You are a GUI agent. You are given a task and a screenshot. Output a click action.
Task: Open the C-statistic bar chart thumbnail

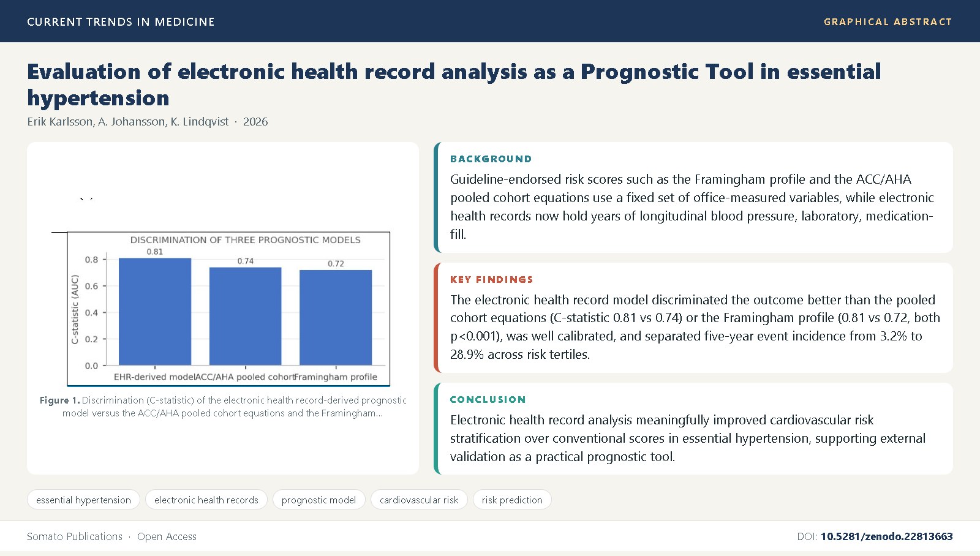pyautogui.click(x=228, y=309)
